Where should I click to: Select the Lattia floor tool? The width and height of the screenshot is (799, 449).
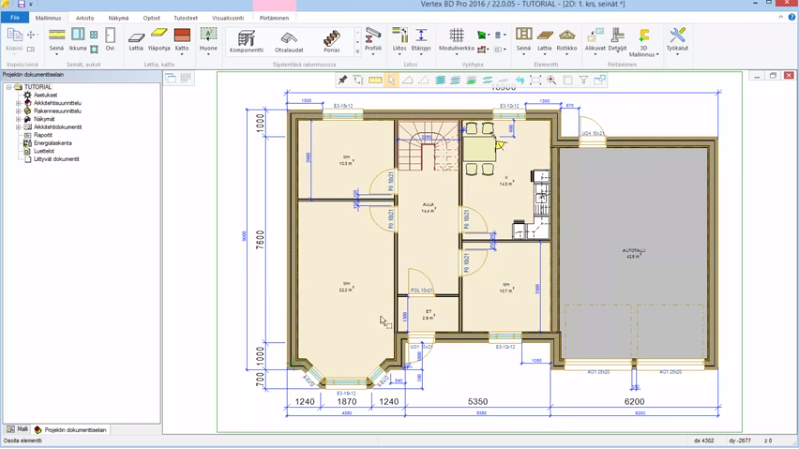pos(136,38)
